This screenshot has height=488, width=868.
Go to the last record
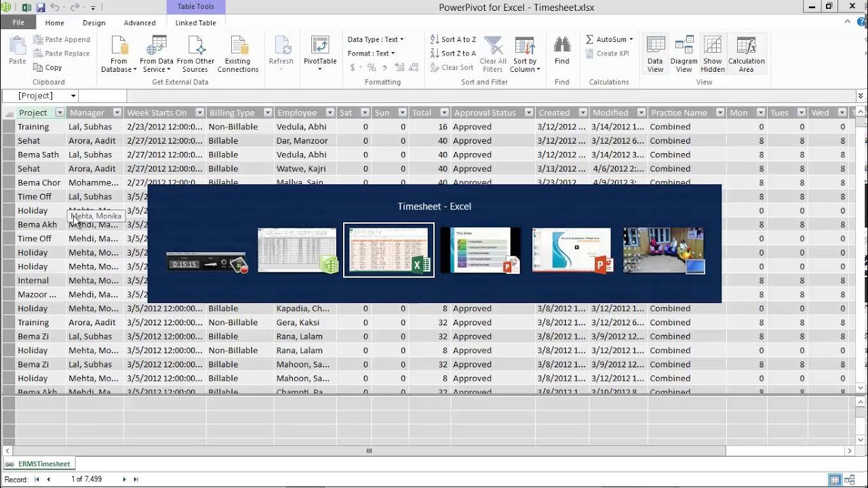[x=136, y=480]
